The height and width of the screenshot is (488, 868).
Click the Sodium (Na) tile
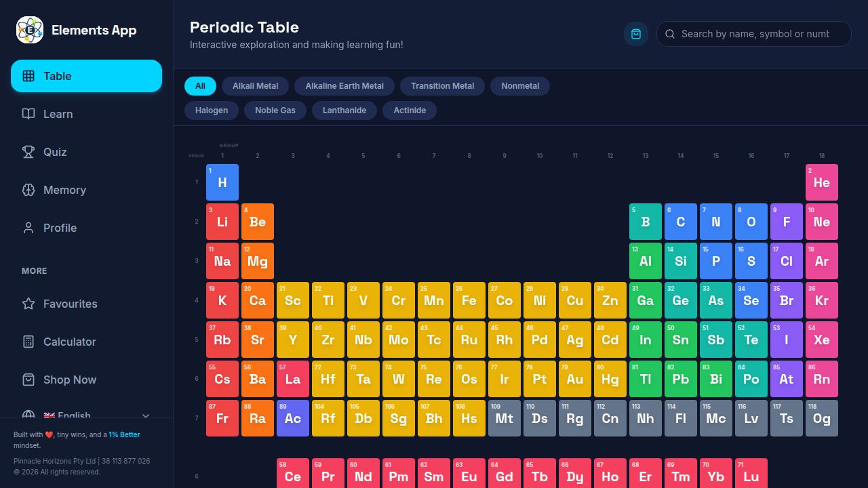click(x=222, y=261)
